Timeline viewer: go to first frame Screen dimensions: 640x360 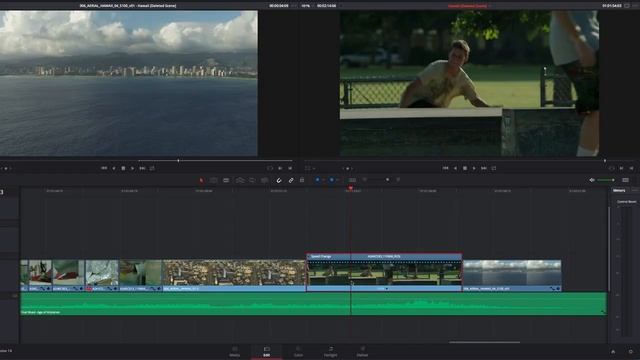[445, 168]
